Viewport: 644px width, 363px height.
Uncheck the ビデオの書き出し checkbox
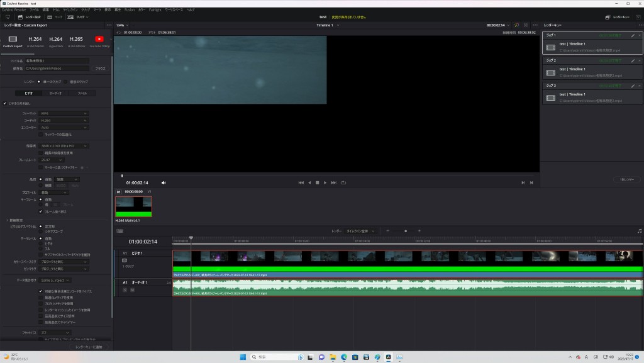pyautogui.click(x=5, y=103)
